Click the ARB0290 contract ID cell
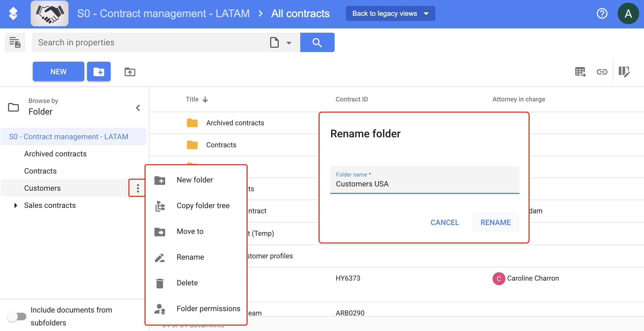This screenshot has height=331, width=644. 350,313
